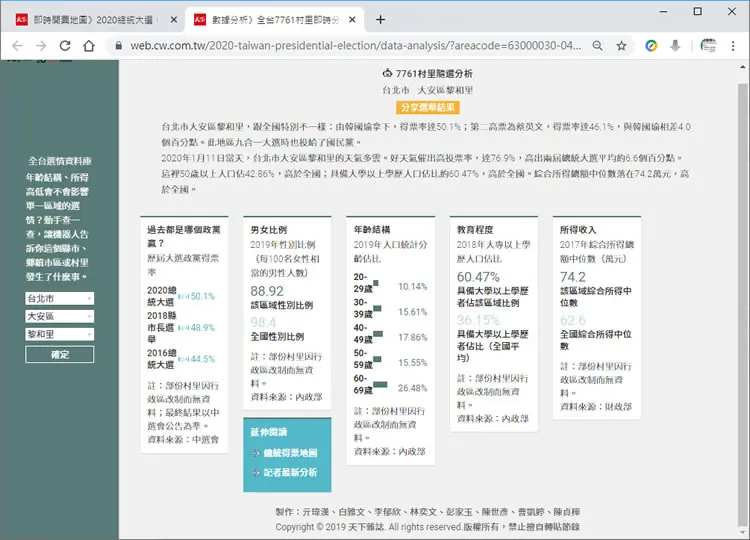
Task: Open the Chrome three-dot menu
Action: tap(733, 46)
